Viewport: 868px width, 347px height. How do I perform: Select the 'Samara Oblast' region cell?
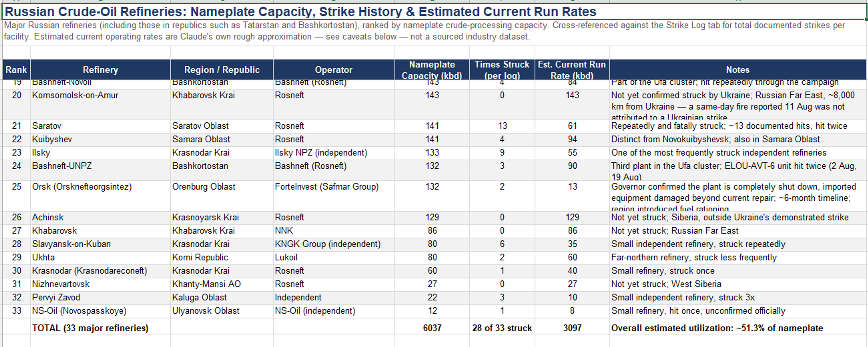click(222, 139)
